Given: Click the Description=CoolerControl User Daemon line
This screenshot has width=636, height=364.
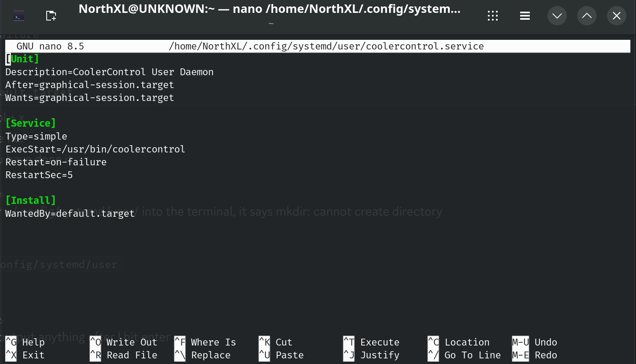Looking at the screenshot, I should [x=109, y=72].
